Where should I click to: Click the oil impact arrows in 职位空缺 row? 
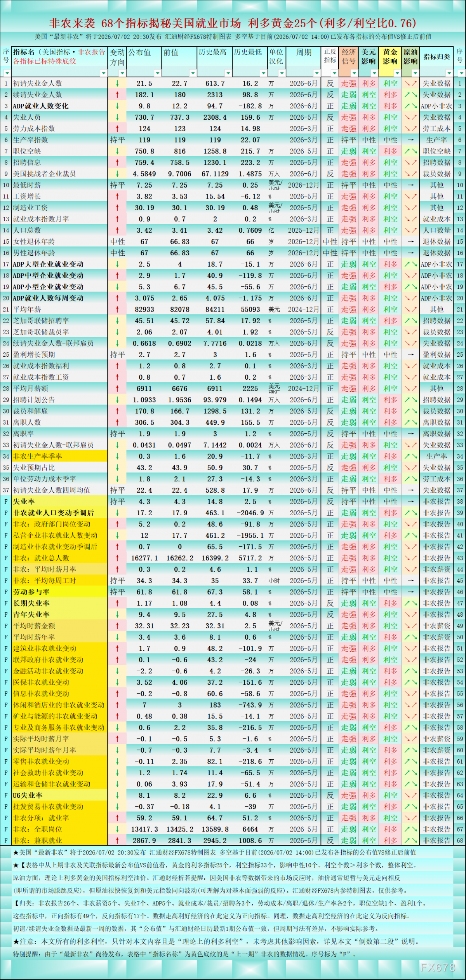tap(410, 151)
